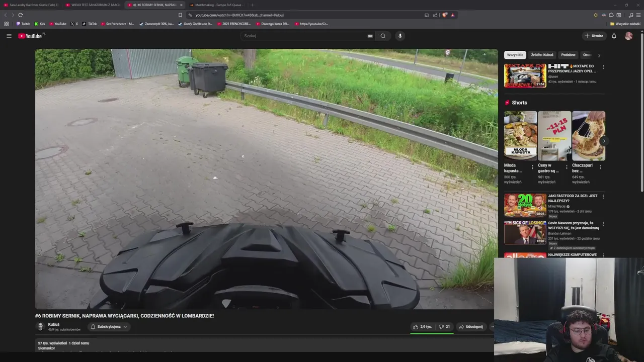Screen dimensions: 644x362
Task: Open options for JAKI FASTFOOD ZA 20ZŁ video
Action: point(603,197)
